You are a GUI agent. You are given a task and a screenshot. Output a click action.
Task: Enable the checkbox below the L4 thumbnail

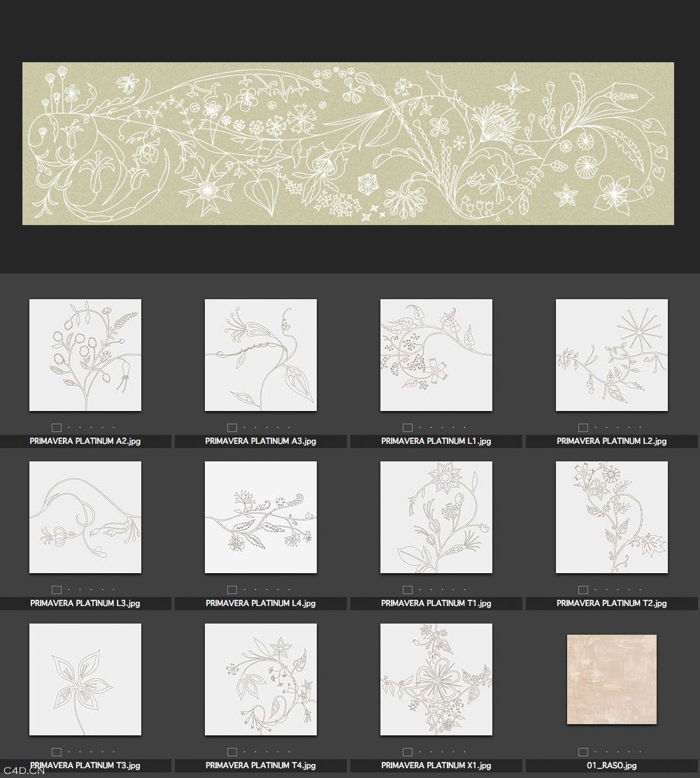[x=232, y=590]
